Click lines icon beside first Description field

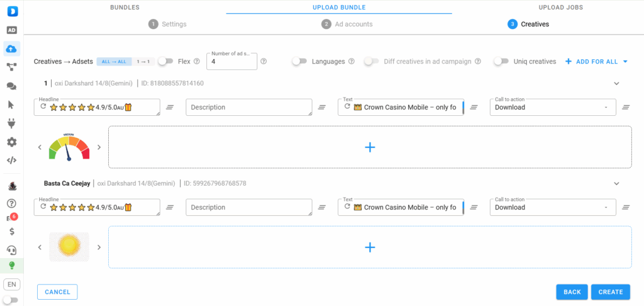[x=322, y=107]
